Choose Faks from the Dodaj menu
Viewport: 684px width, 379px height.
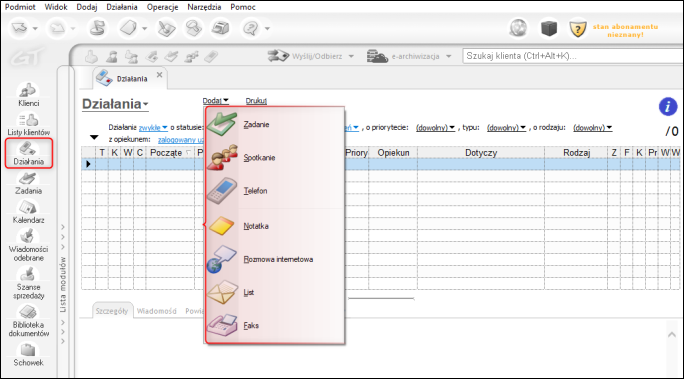(x=275, y=325)
